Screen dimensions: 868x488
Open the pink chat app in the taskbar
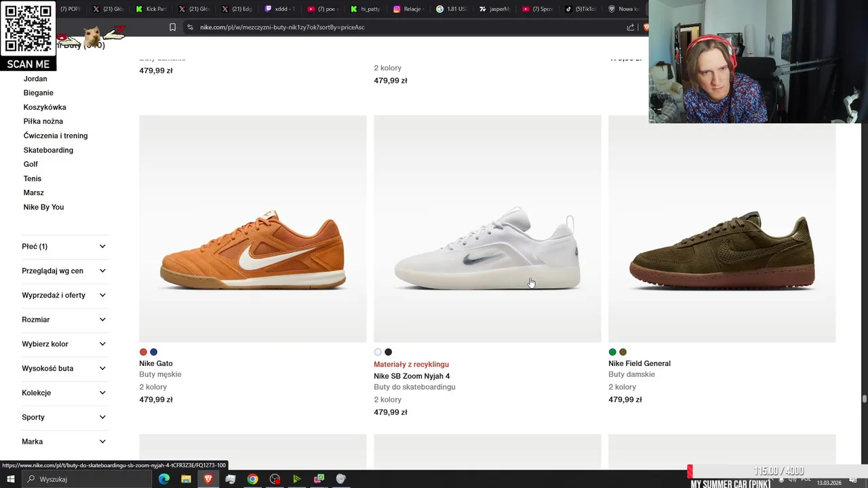point(319,479)
